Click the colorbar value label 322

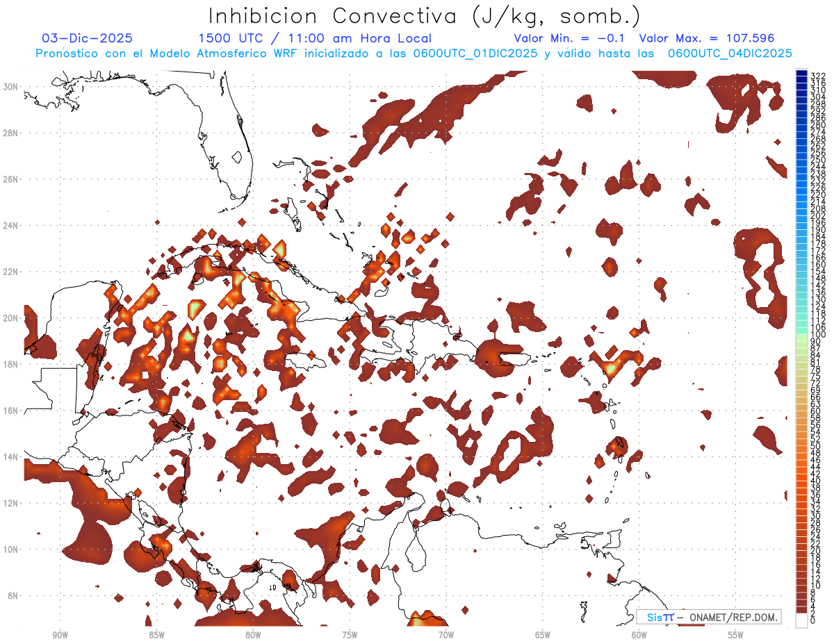pyautogui.click(x=817, y=75)
